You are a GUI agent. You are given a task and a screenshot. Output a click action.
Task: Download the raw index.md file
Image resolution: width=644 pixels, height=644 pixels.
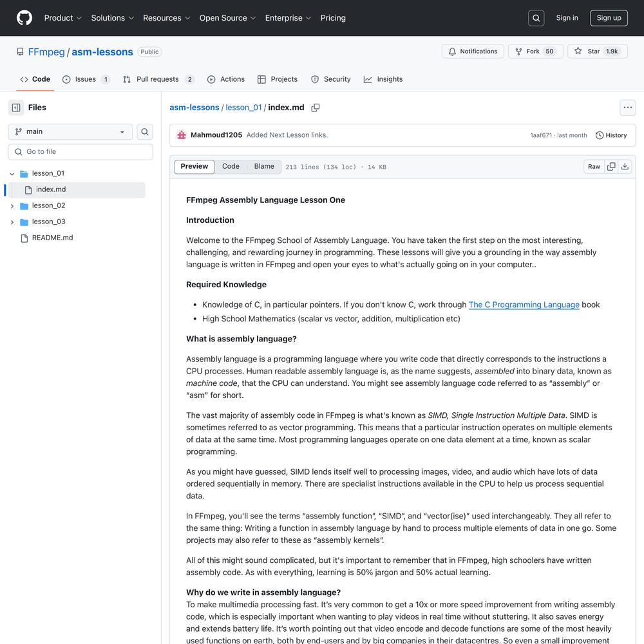pyautogui.click(x=625, y=166)
